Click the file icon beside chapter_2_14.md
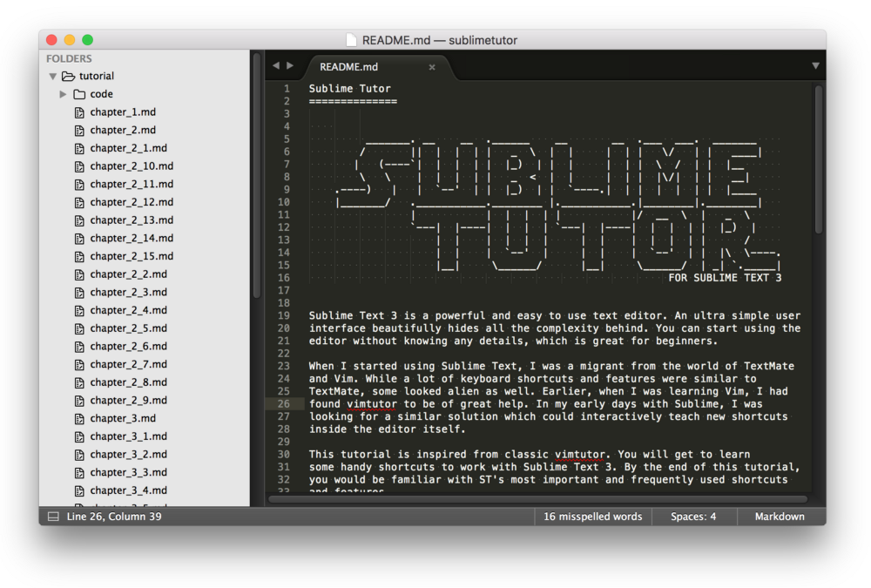The image size is (871, 588). 79,239
